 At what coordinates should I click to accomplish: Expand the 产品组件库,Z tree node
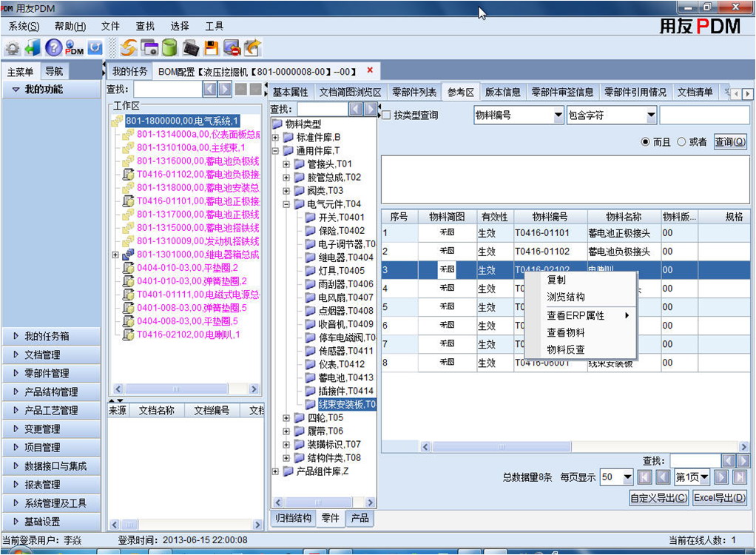click(x=275, y=471)
